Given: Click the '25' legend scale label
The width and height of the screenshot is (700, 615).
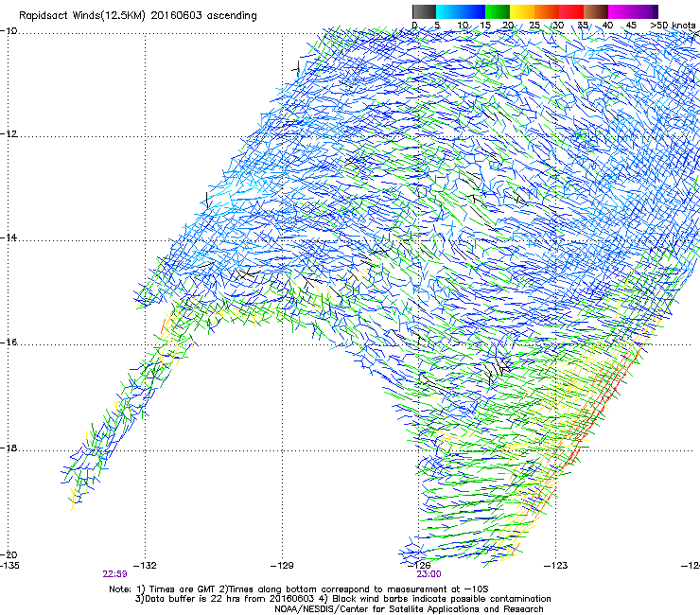Looking at the screenshot, I should click(x=534, y=26).
